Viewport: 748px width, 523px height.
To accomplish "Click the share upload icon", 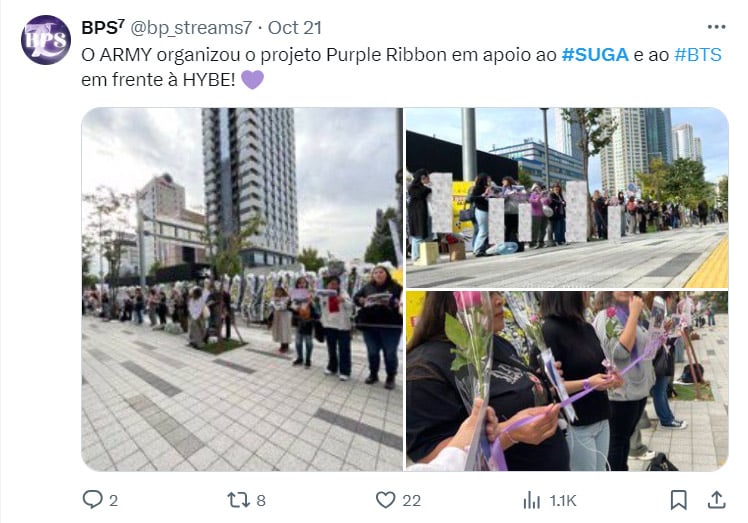I will pos(716,500).
